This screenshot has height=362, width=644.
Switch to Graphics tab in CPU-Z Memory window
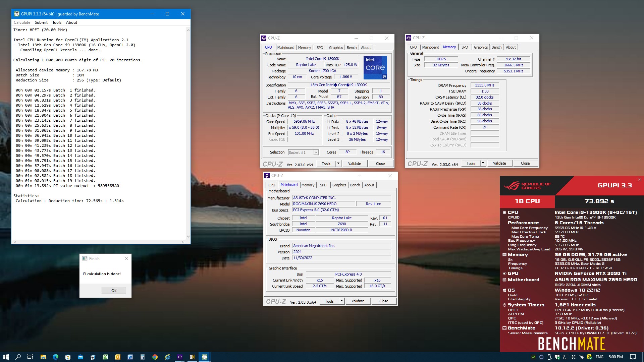point(481,47)
